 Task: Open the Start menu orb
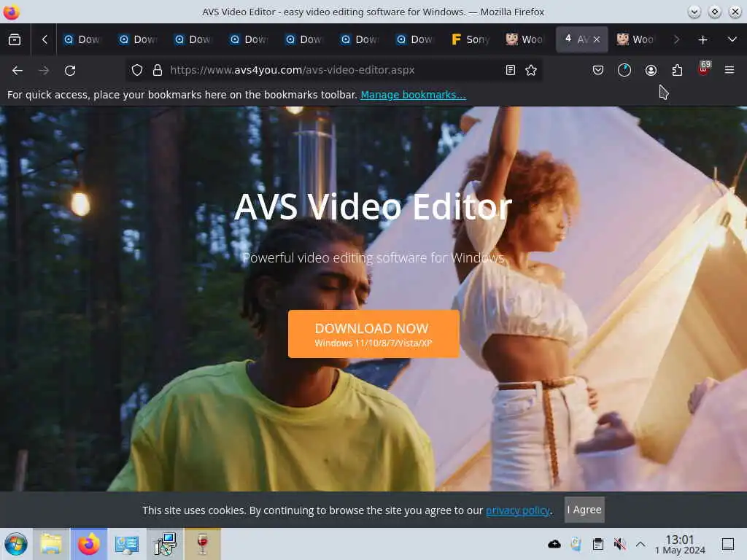click(16, 544)
